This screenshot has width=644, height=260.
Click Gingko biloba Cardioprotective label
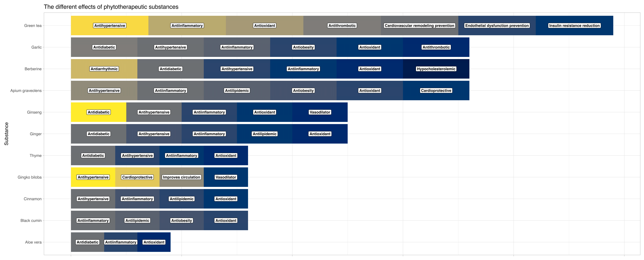click(x=137, y=177)
